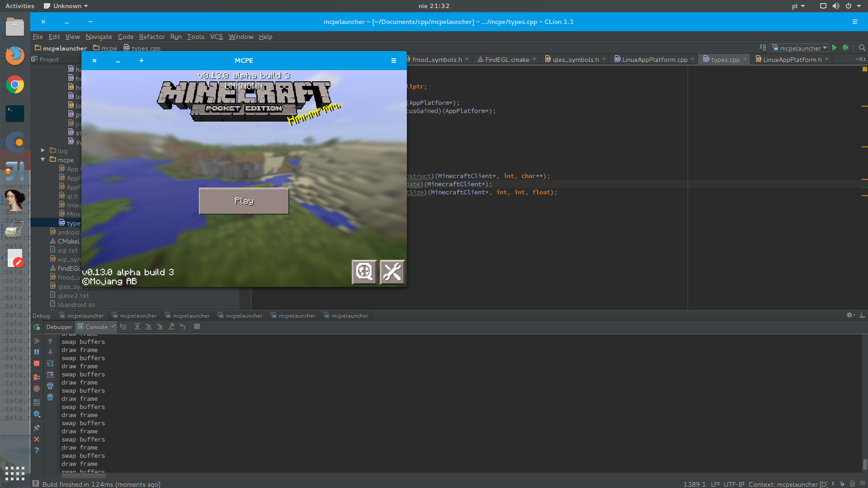
Task: Print the console output
Action: 50,386
